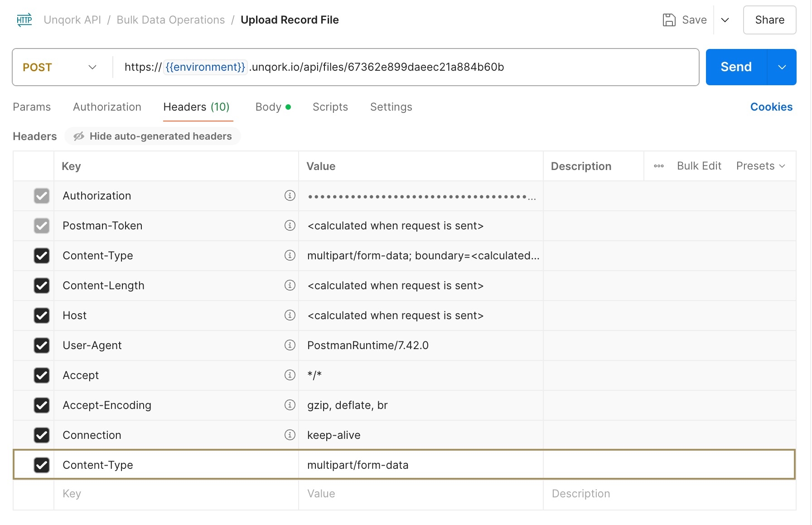
Task: Click the Save floppy disk icon
Action: coord(669,20)
